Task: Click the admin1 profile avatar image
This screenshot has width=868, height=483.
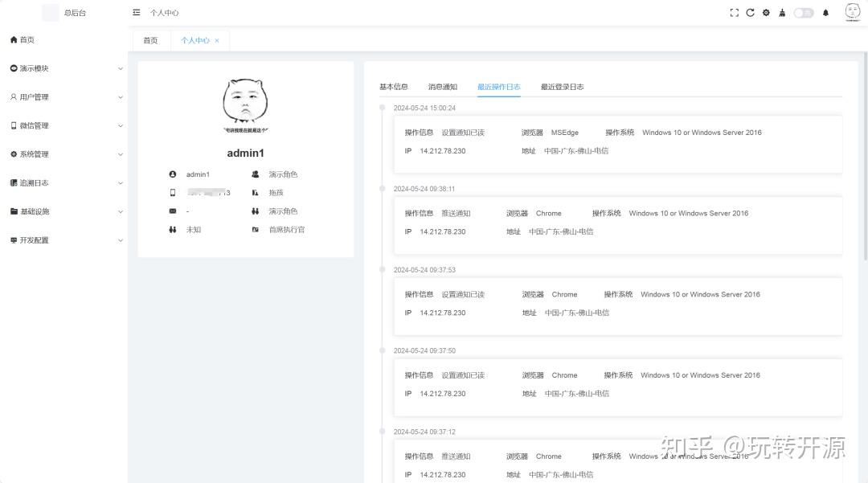Action: tap(245, 100)
